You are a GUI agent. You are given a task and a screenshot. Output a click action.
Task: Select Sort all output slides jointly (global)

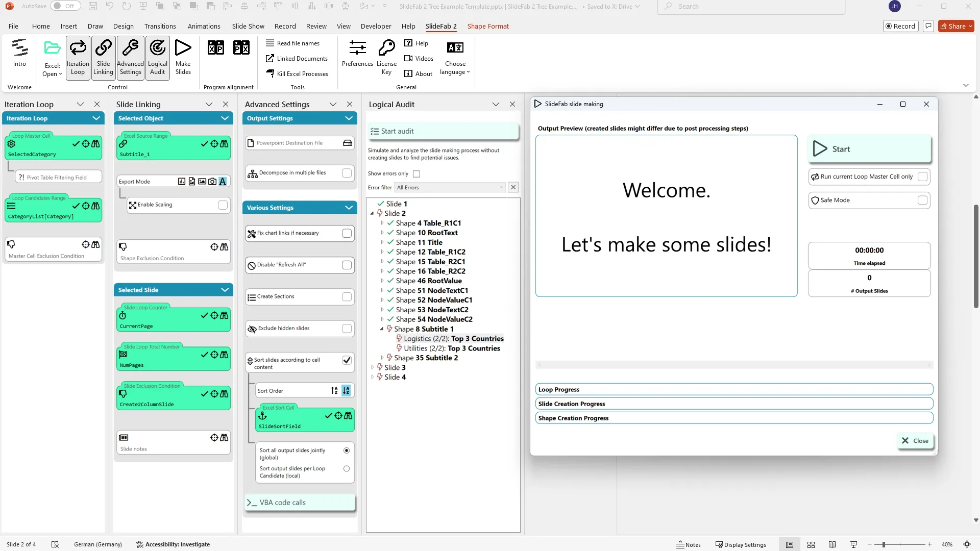click(x=347, y=450)
